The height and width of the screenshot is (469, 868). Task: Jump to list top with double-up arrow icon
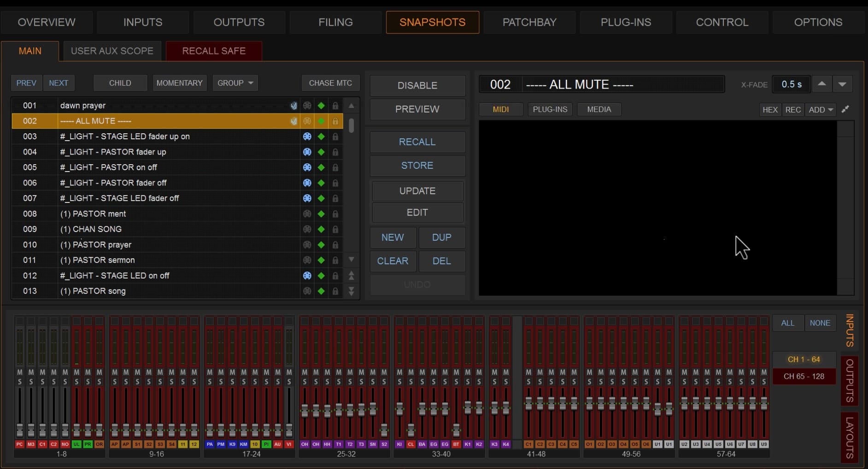point(351,276)
